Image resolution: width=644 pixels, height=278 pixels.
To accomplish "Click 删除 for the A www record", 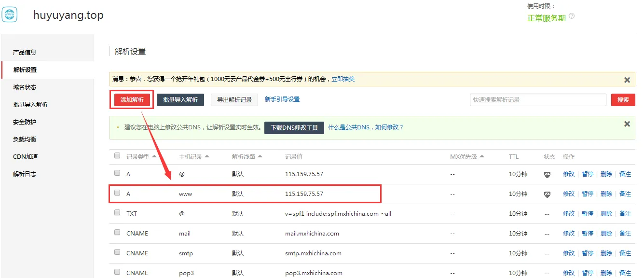I will coord(606,194).
